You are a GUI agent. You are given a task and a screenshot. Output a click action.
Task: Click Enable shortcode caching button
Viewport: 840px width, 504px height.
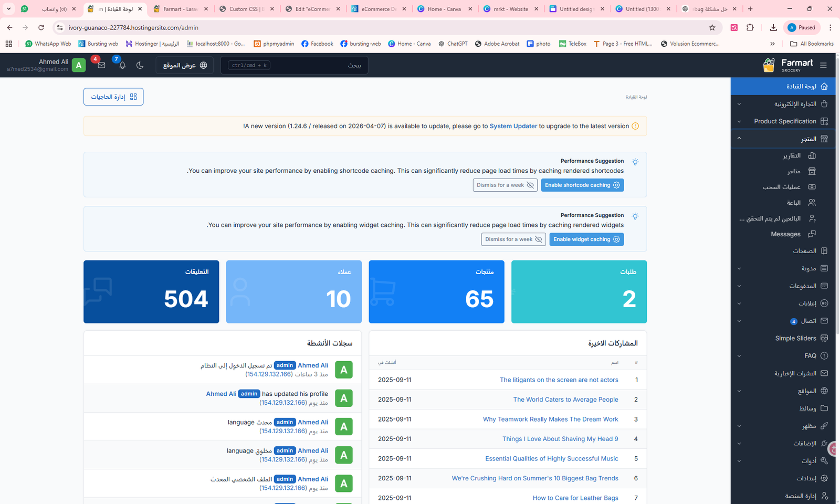pos(582,185)
